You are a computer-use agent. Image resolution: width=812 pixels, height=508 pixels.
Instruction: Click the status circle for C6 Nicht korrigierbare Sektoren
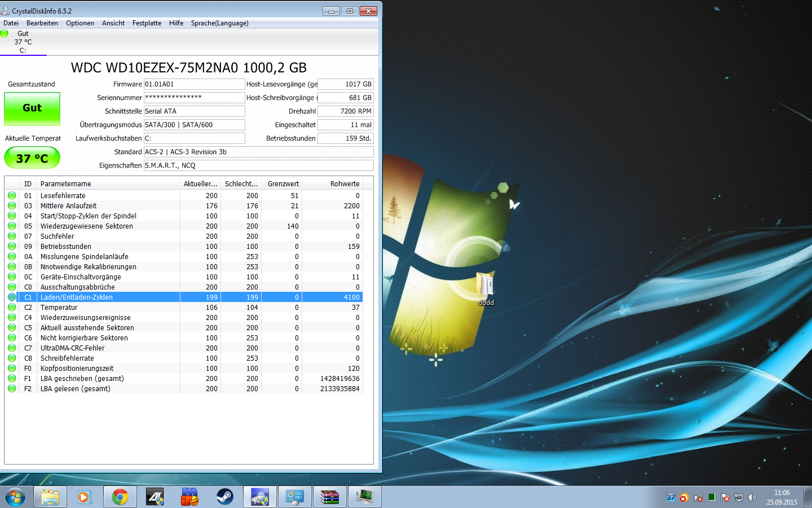(11, 338)
